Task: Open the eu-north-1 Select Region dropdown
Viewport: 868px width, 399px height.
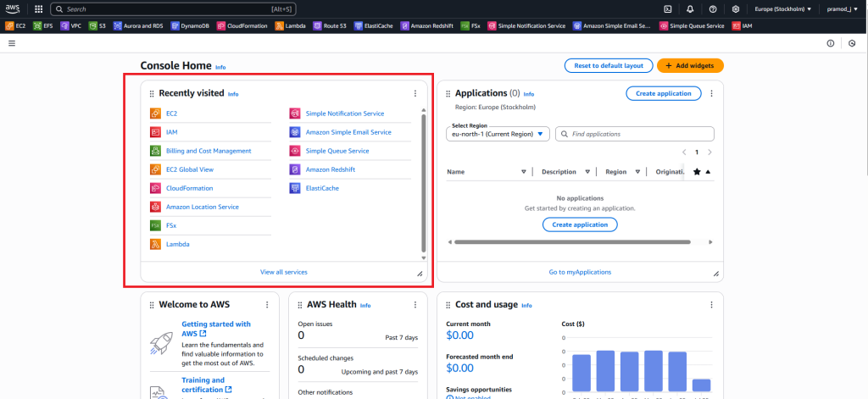Action: 498,134
